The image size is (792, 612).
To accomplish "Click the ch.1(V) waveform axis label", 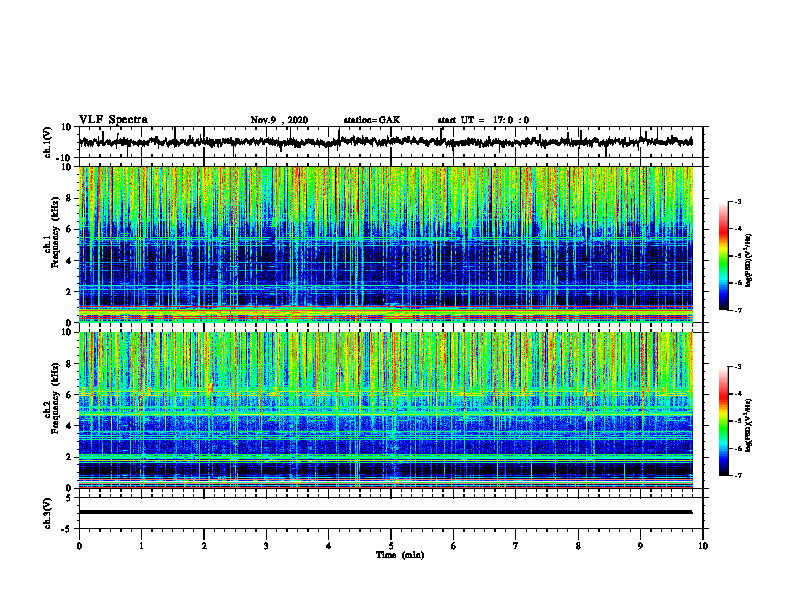I will [48, 142].
